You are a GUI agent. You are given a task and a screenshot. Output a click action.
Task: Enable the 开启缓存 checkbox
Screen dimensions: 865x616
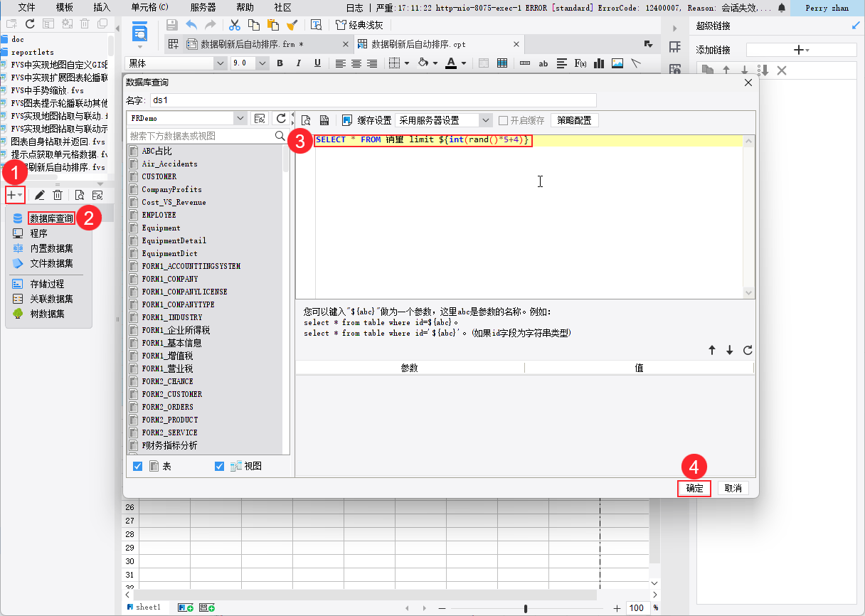[504, 120]
